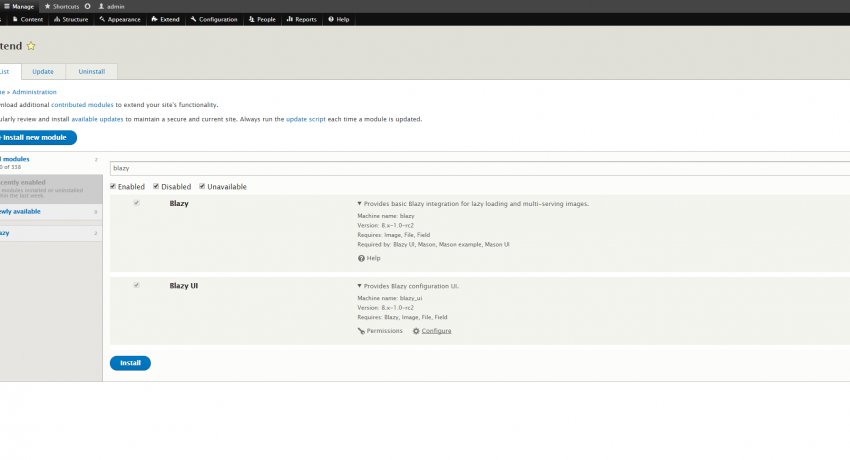Viewport: 850px width, 460px height.
Task: Open the Blazy module Help link
Action: click(x=369, y=258)
